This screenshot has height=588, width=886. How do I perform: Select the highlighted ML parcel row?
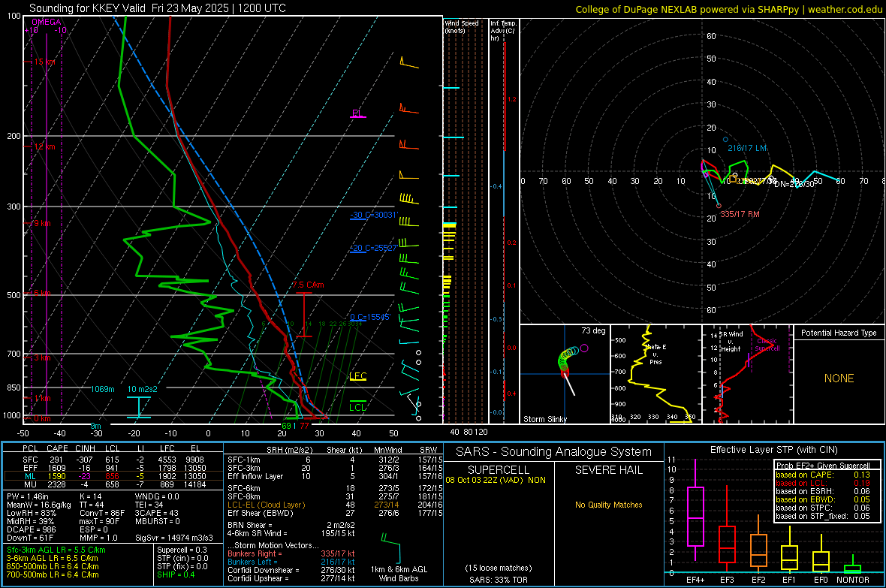pyautogui.click(x=113, y=476)
